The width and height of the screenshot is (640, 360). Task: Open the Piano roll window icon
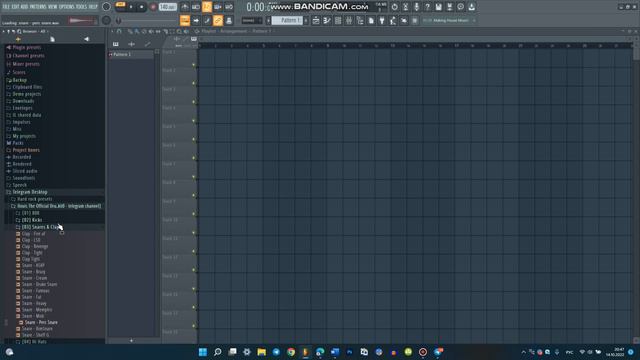pos(327,20)
